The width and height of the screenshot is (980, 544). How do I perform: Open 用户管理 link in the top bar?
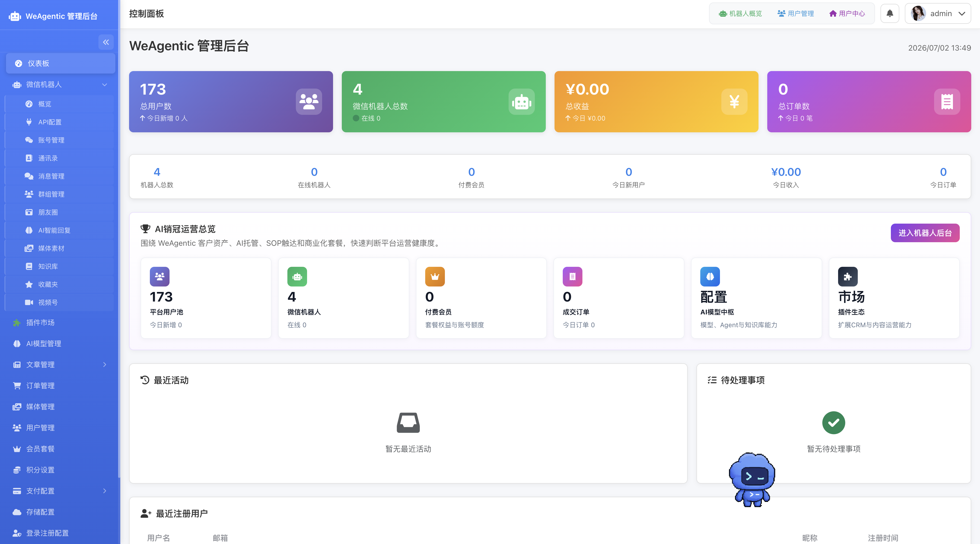click(x=795, y=14)
